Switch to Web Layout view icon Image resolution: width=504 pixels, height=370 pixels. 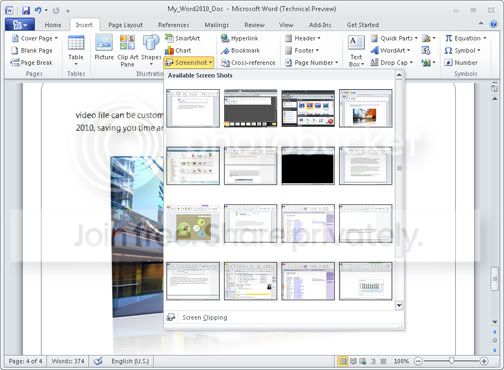[x=363, y=361]
